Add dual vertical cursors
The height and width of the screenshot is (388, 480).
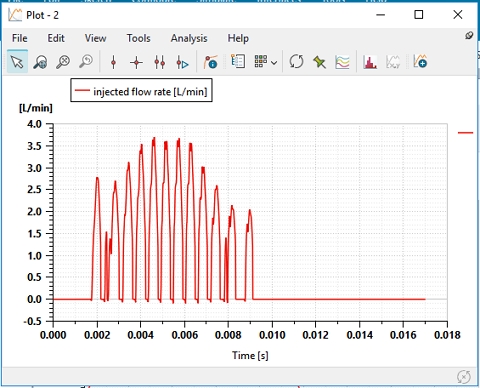159,62
